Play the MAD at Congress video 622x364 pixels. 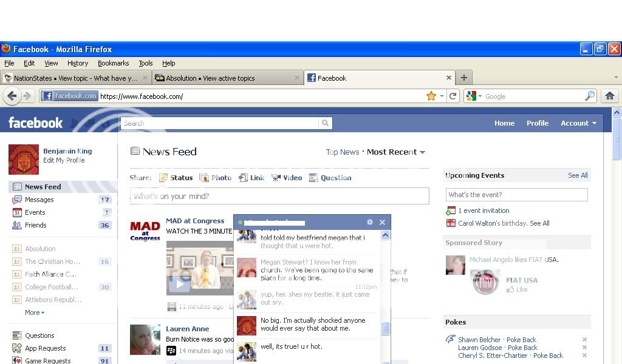tap(179, 283)
